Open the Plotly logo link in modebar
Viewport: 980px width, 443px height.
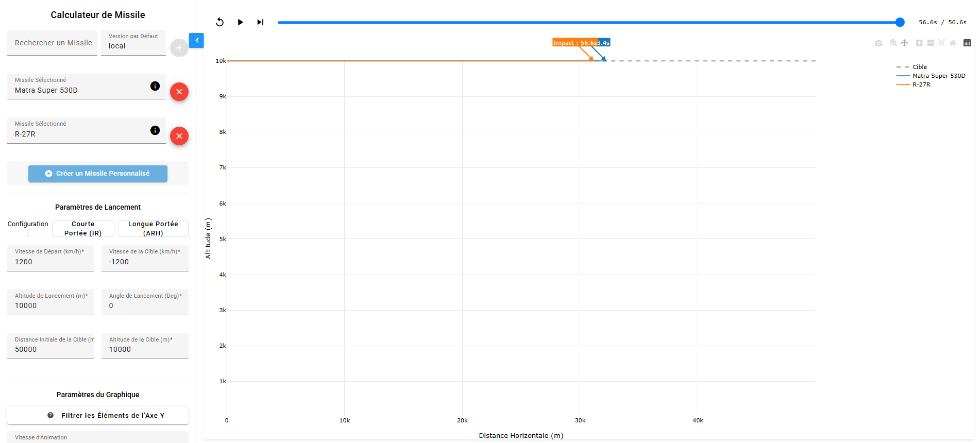pyautogui.click(x=967, y=43)
